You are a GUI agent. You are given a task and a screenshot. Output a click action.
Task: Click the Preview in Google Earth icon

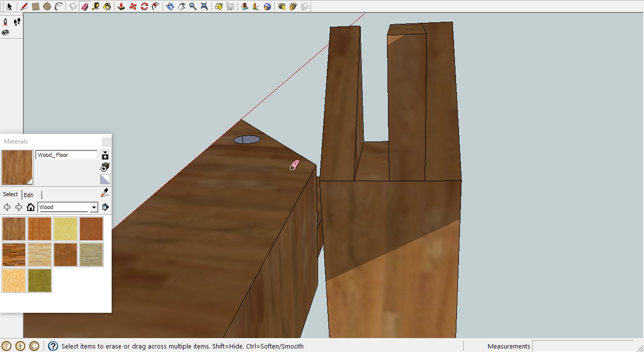click(x=267, y=6)
